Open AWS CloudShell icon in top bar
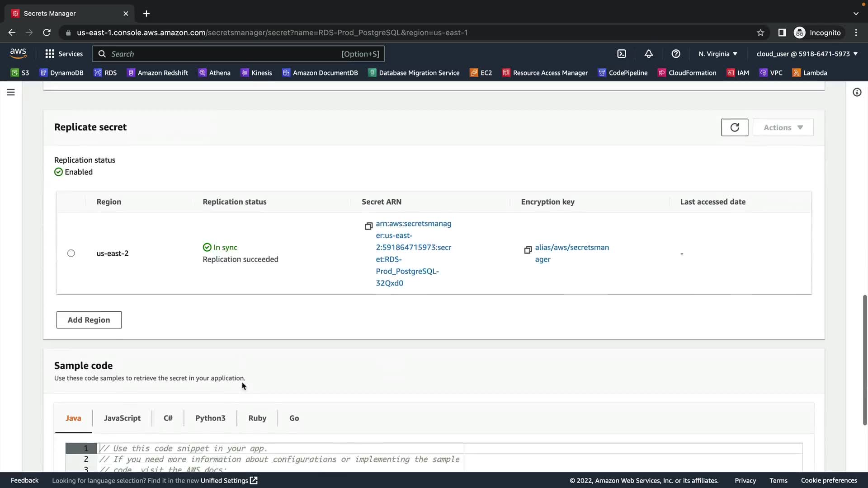868x488 pixels. [x=622, y=54]
